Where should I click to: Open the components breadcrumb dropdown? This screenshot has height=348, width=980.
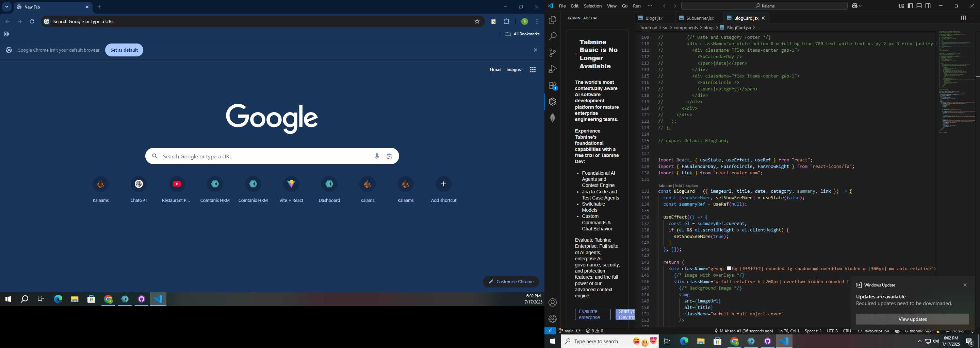686,28
